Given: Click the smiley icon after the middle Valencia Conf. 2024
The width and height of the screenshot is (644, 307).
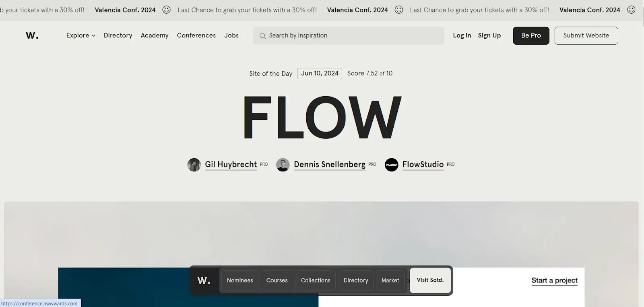Looking at the screenshot, I should tap(399, 10).
